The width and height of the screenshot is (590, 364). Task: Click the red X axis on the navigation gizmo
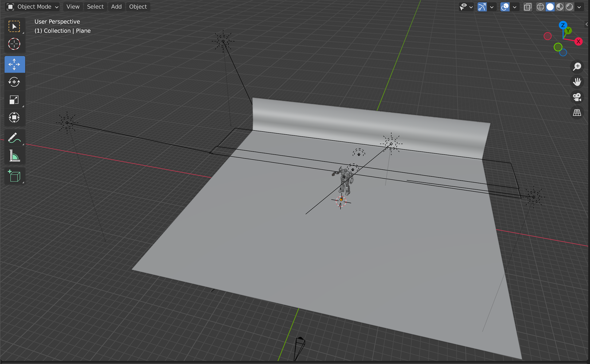578,41
